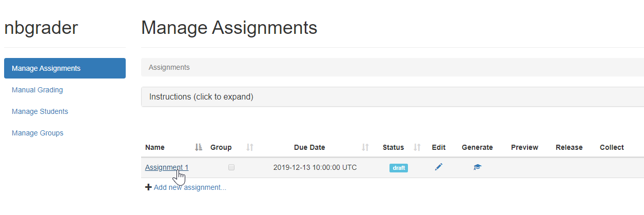
Task: Click the Due Date sort arrows
Action: coord(365,147)
